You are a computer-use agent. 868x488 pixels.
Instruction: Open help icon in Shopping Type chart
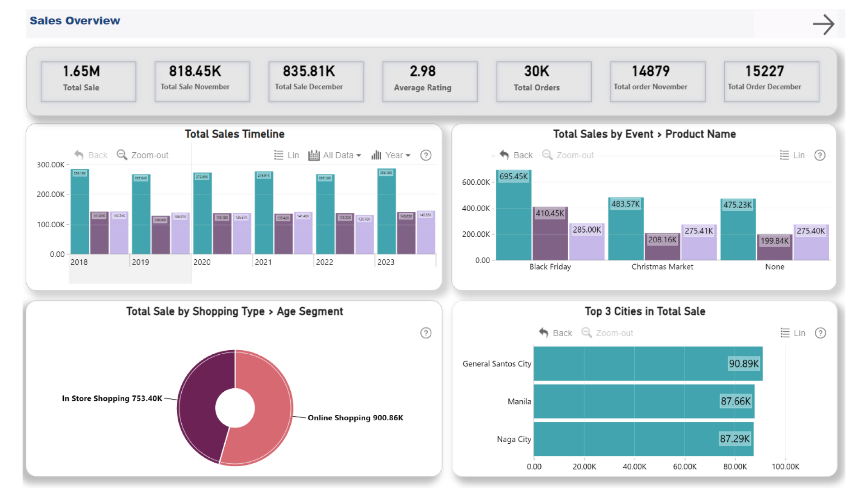[x=426, y=333]
